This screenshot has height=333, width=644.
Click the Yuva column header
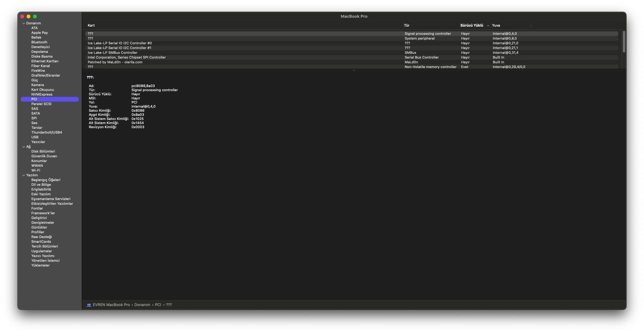pos(496,25)
